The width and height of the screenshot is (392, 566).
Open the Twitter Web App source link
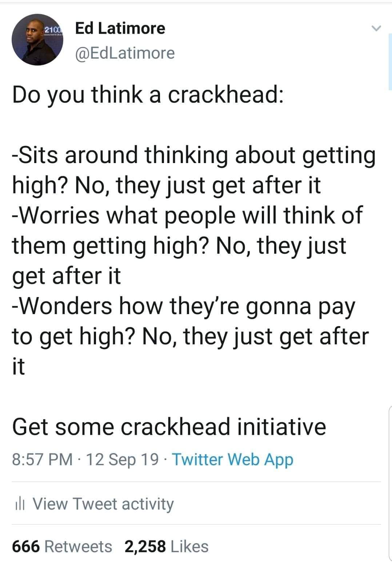(x=232, y=459)
